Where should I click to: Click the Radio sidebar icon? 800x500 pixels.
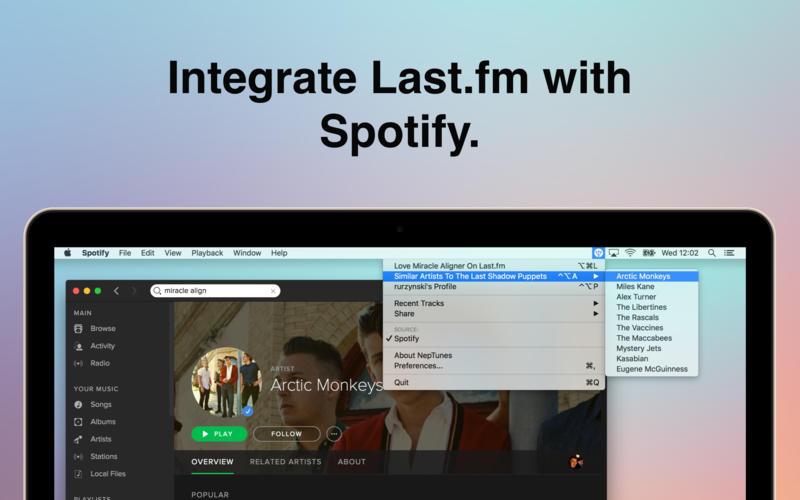pyautogui.click(x=78, y=363)
